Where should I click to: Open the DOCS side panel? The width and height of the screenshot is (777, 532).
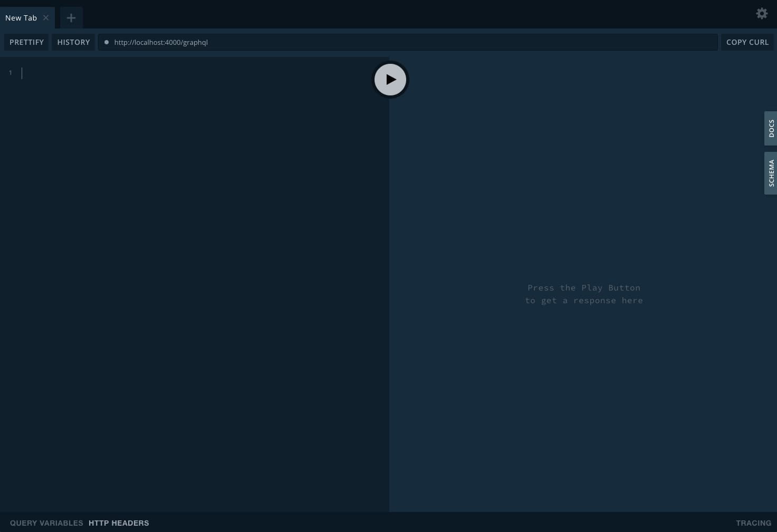(x=771, y=128)
